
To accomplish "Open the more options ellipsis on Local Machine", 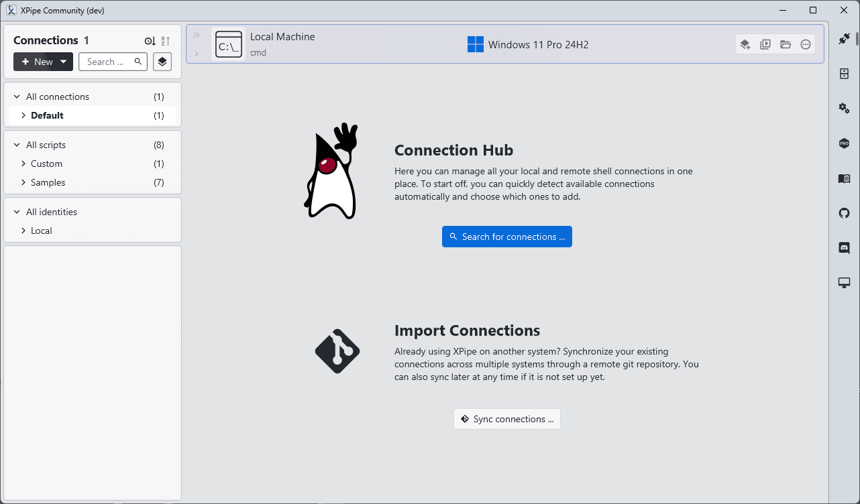I will pos(806,45).
